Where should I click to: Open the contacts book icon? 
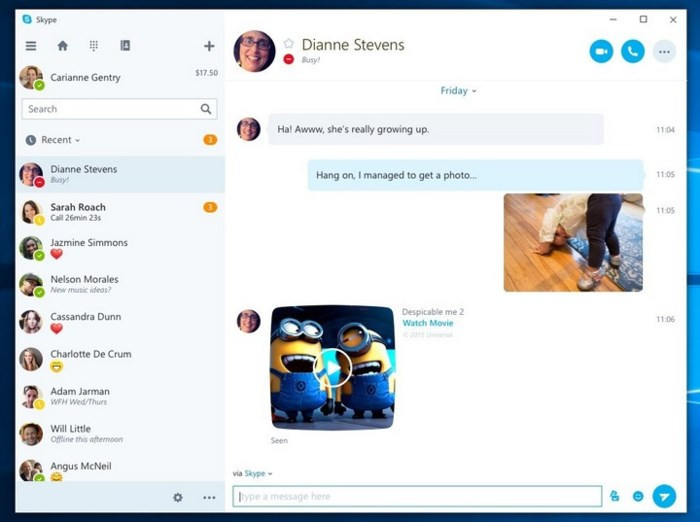125,45
